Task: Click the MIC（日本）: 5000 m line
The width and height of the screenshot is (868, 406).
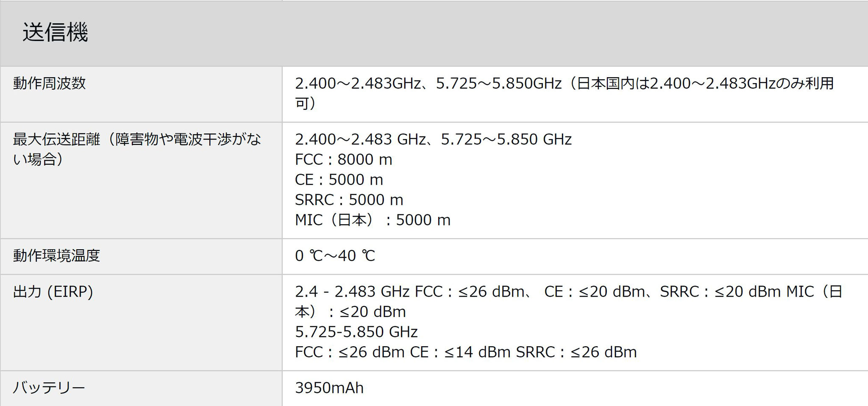Action: (x=373, y=220)
